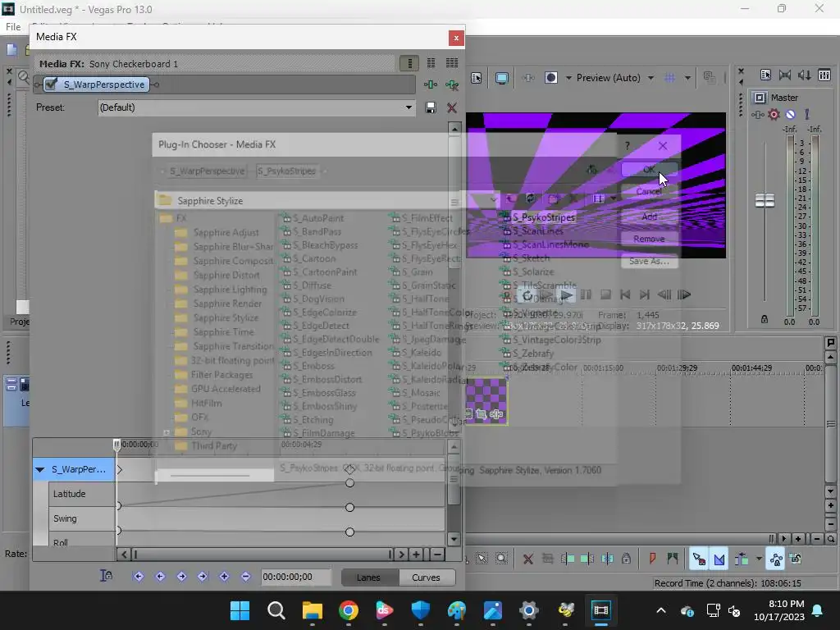Viewport: 840px width, 630px height.
Task: Collapse the S_WarpPer... keyframe lane
Action: [x=39, y=470]
